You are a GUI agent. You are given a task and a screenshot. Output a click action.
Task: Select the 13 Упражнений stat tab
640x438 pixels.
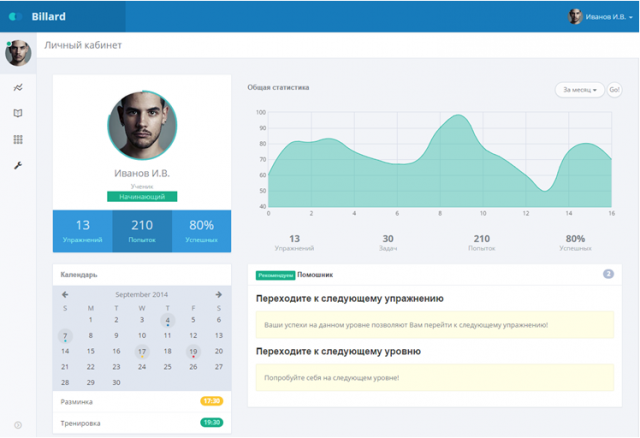click(x=82, y=231)
